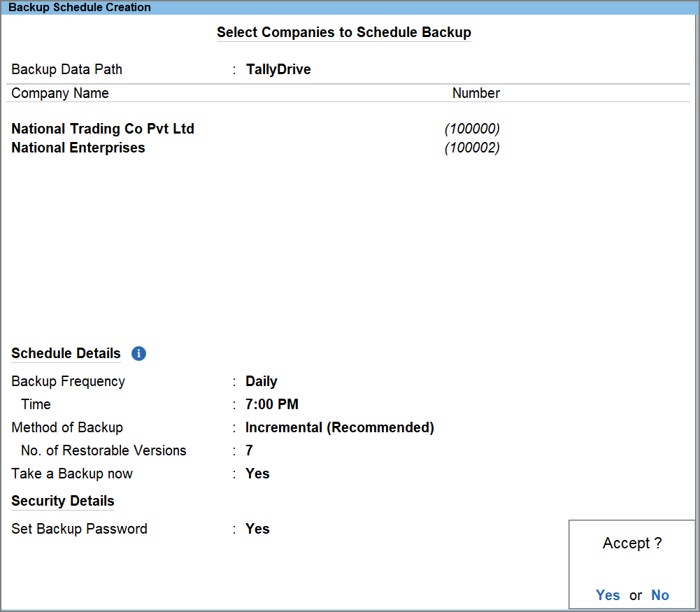Select National Trading Co Pvt Ltd company
This screenshot has height=612, width=700.
102,129
